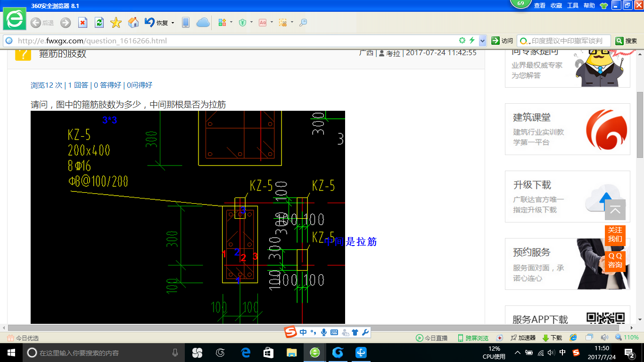The image size is (644, 362).
Task: Click the green shirt skin icon
Action: [x=603, y=6]
